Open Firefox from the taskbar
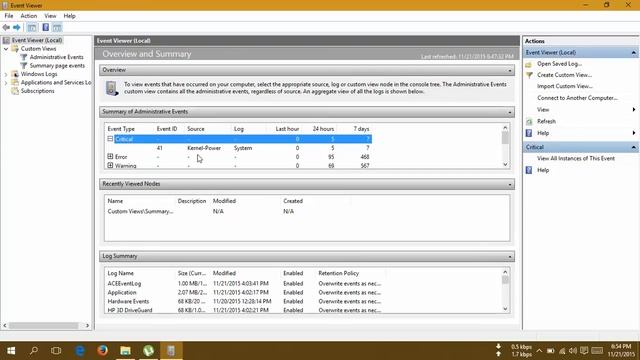Image resolution: width=640 pixels, height=360 pixels. point(102,351)
